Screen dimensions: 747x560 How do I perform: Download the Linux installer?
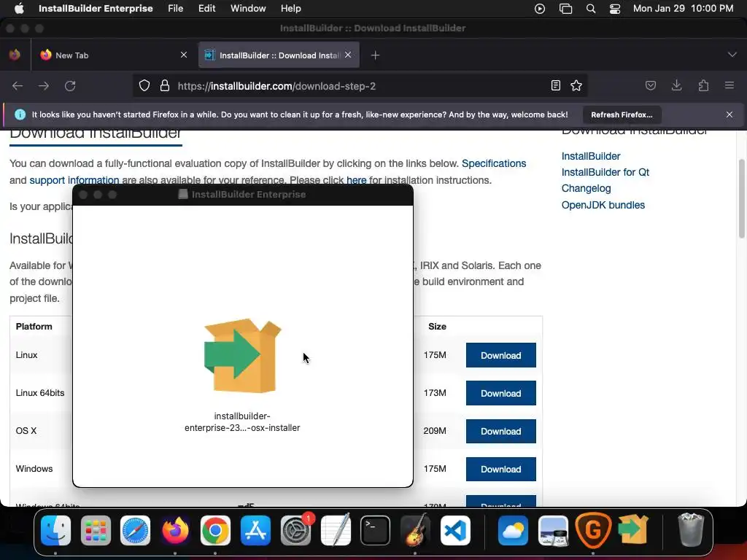pos(500,355)
